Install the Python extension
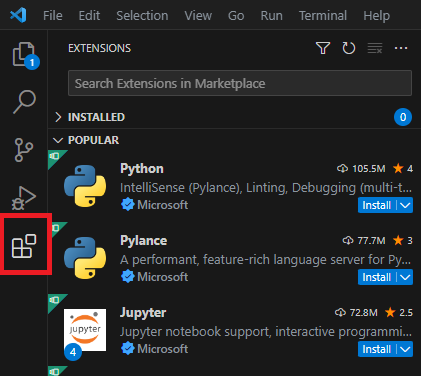This screenshot has height=376, width=421. coord(377,205)
